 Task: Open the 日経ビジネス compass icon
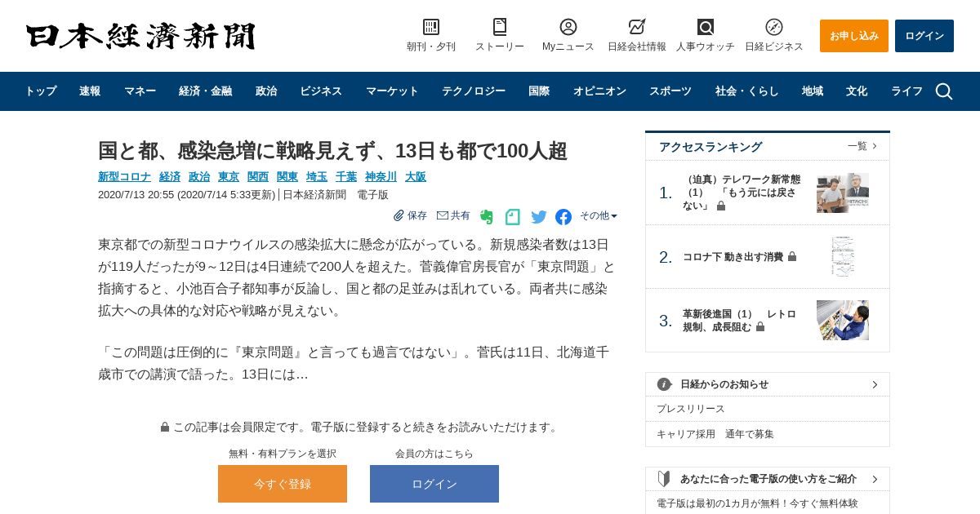click(774, 27)
